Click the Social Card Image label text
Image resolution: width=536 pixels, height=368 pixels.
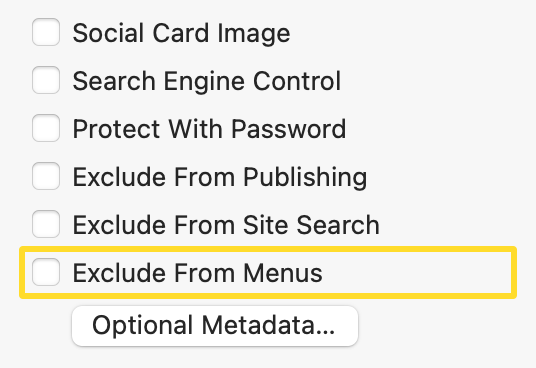182,33
